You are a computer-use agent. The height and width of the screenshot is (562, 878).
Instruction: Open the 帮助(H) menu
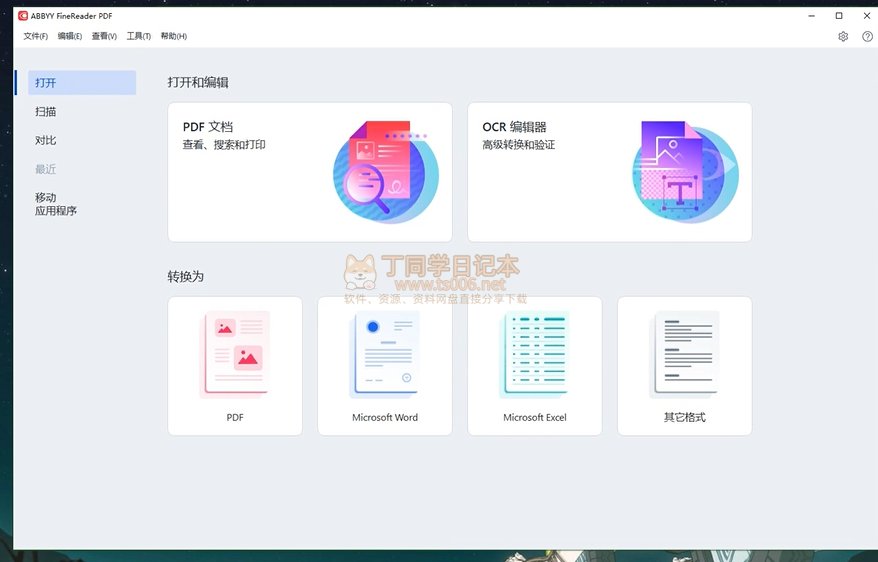(x=174, y=36)
